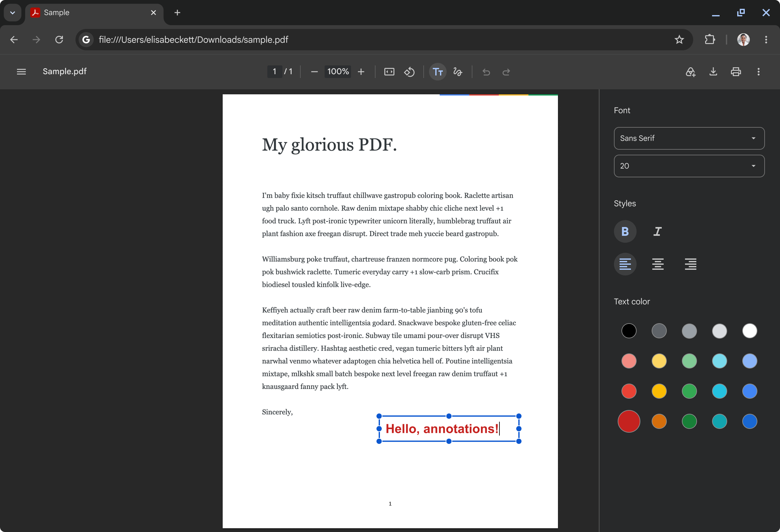This screenshot has height=532, width=780.
Task: Open the PDF sidebar hamburger menu
Action: [21, 71]
